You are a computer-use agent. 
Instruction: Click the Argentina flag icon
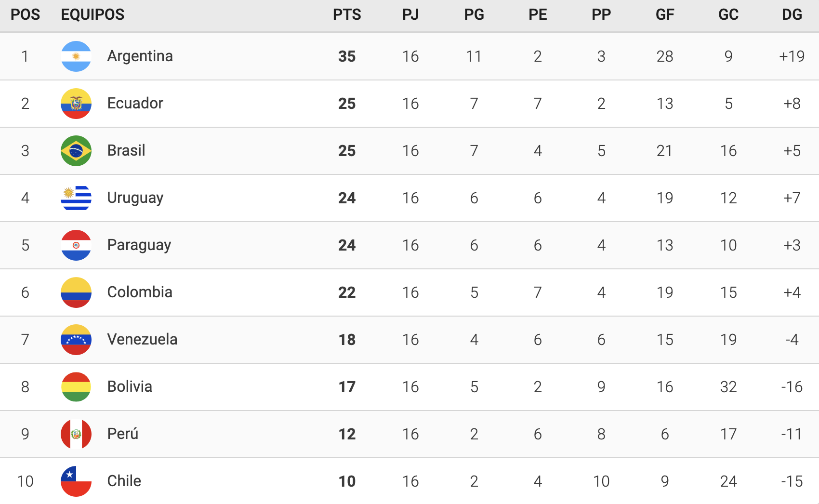[76, 56]
